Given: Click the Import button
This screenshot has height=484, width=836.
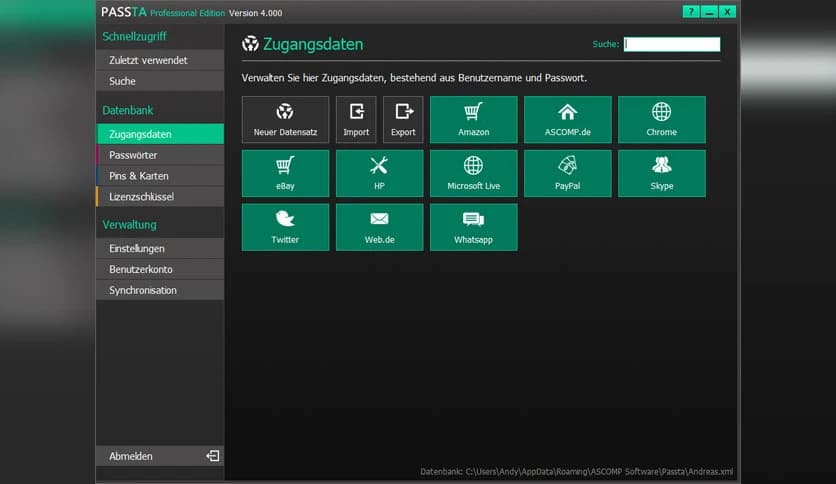Looking at the screenshot, I should [356, 120].
